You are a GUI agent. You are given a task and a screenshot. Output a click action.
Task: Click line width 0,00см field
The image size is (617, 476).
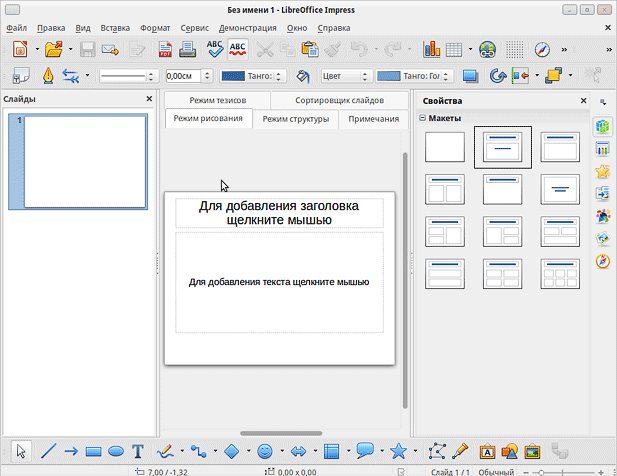(183, 76)
